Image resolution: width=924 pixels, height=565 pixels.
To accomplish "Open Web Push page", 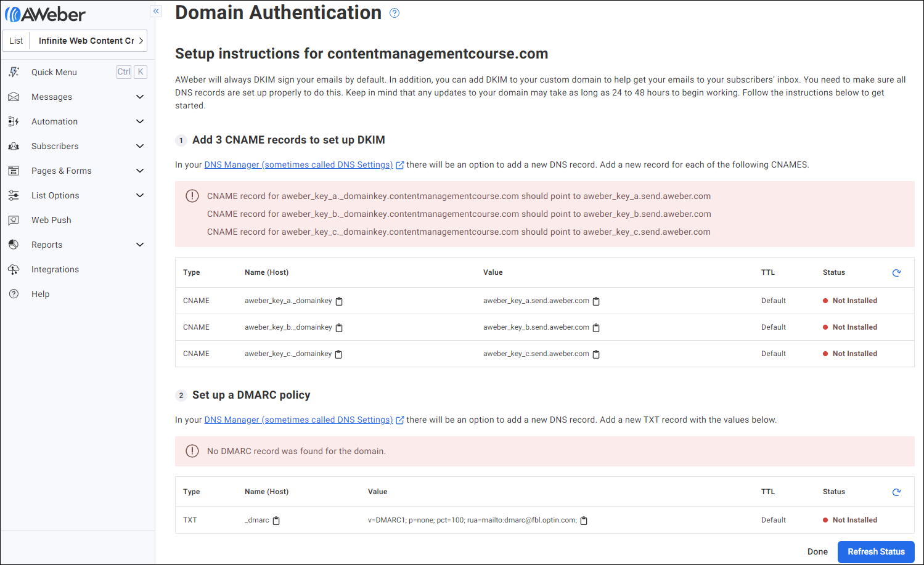I will click(51, 220).
